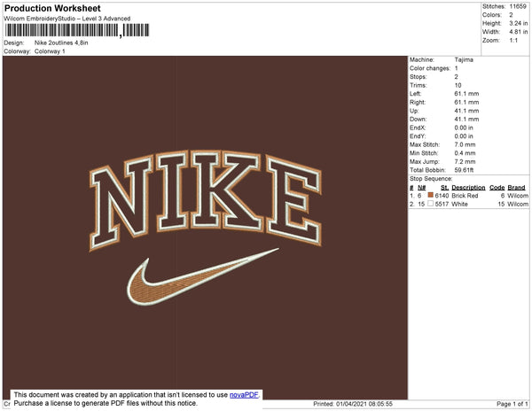Click the 'Left:' value 61.1 mm
The width and height of the screenshot is (532, 411).
(466, 94)
